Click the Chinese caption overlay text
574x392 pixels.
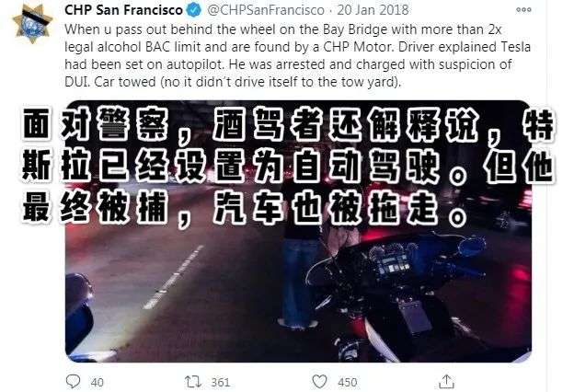[x=289, y=166]
